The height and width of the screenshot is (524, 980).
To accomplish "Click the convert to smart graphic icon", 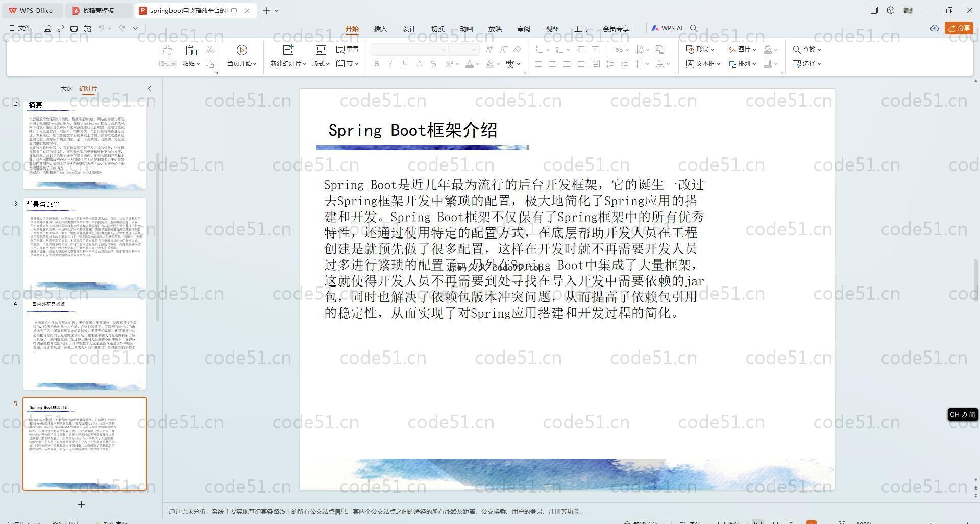I will coord(660,50).
